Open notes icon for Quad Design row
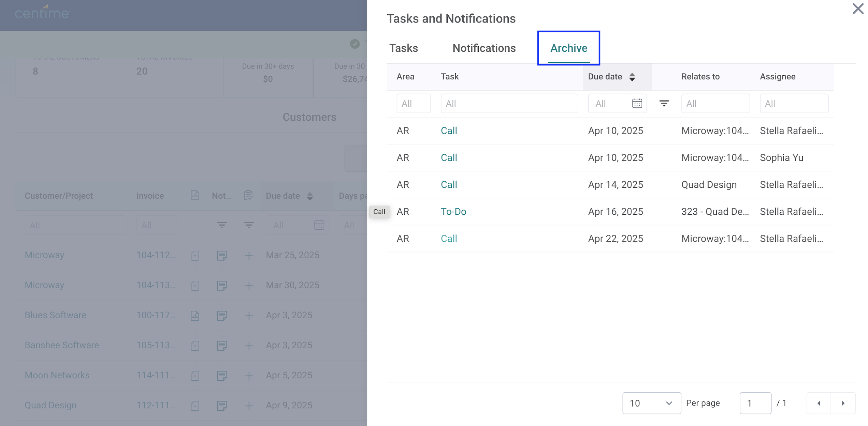Viewport: 868px width, 426px height. click(x=222, y=406)
